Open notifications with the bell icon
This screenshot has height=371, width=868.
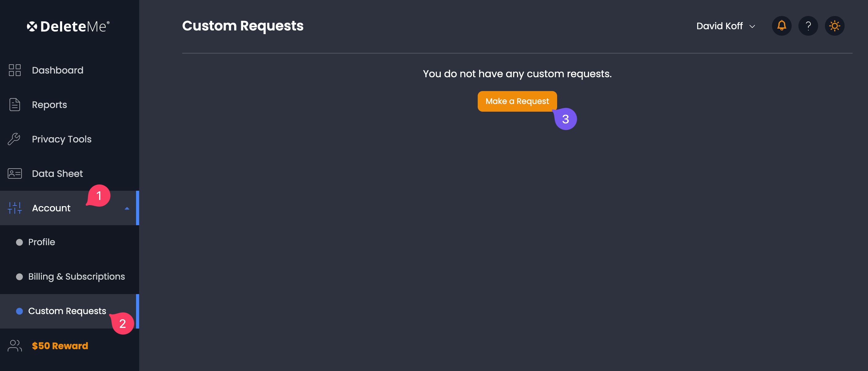coord(782,26)
